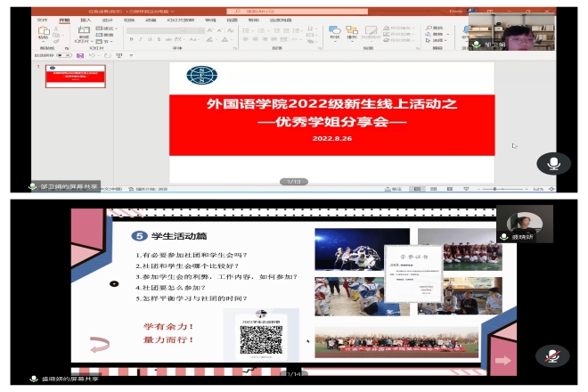Image resolution: width=588 pixels, height=392 pixels.
Task: Click the microphone icon in top meeting window
Action: (x=553, y=163)
